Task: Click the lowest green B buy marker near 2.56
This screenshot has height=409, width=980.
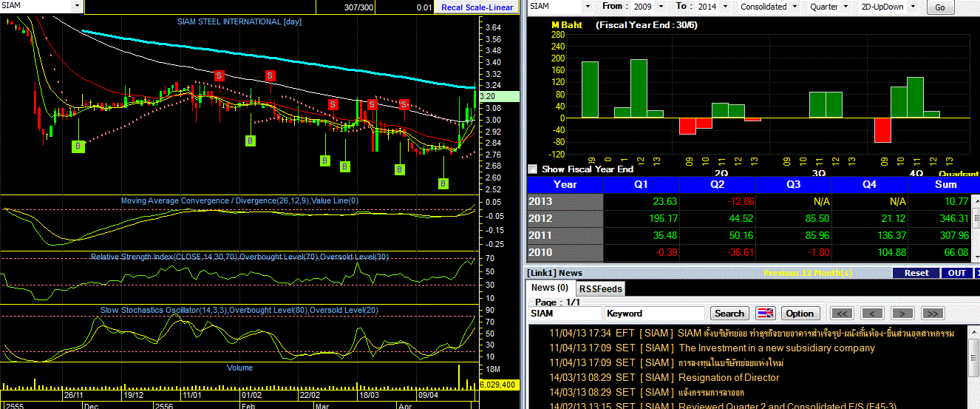Action: point(443,183)
